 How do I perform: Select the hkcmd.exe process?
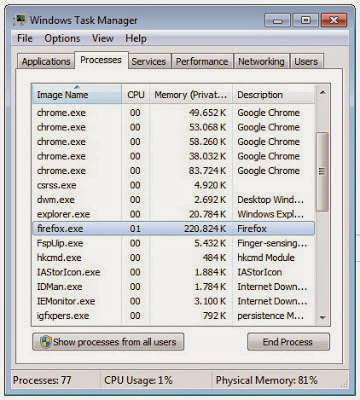click(x=173, y=258)
